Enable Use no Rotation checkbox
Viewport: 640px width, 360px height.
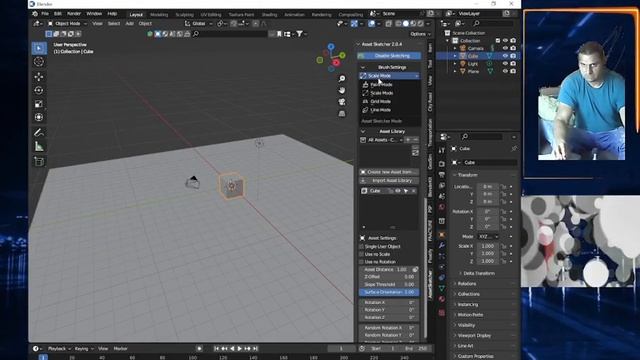[362, 262]
